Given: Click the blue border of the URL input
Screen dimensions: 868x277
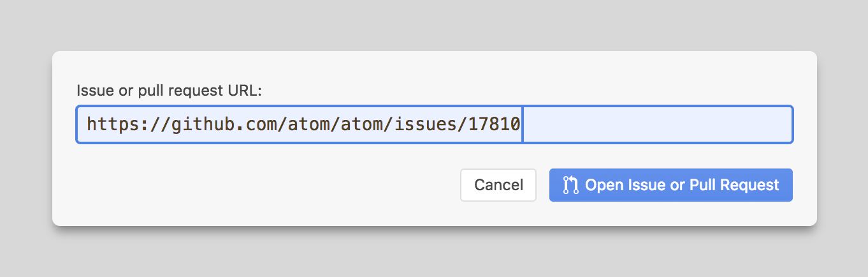Looking at the screenshot, I should click(435, 106).
